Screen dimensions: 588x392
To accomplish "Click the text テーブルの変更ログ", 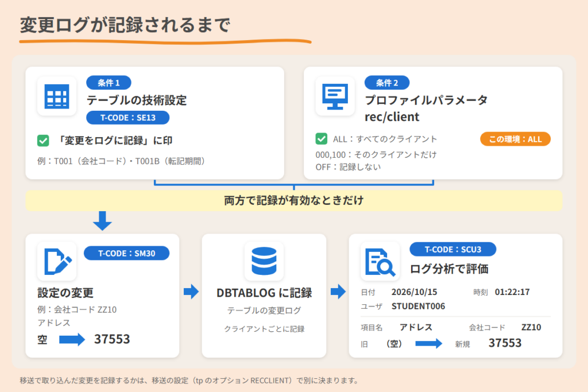I will pyautogui.click(x=264, y=311).
